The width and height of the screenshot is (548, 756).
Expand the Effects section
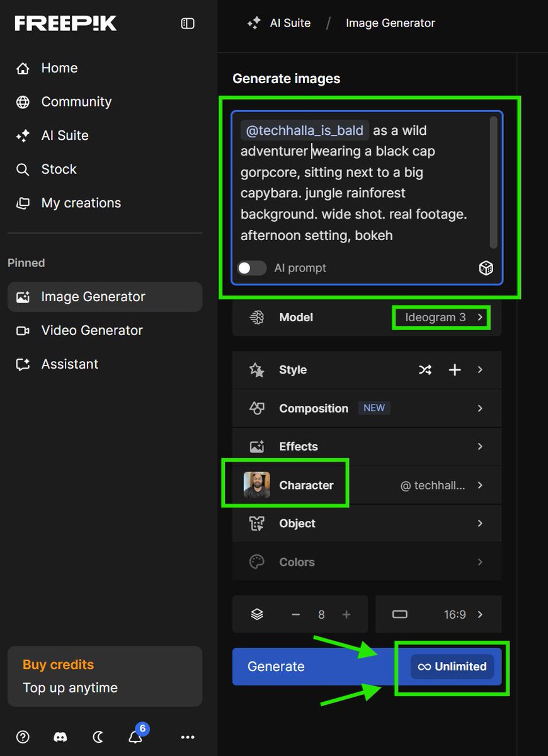tap(367, 447)
